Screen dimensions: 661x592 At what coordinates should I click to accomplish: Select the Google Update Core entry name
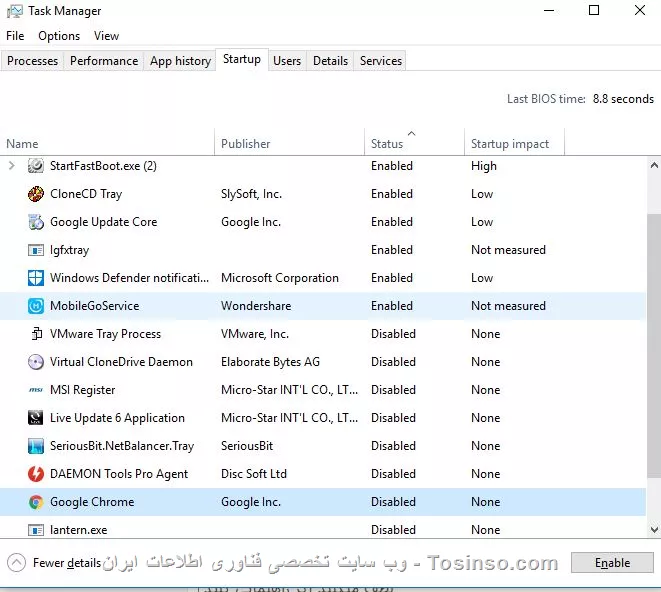[103, 222]
